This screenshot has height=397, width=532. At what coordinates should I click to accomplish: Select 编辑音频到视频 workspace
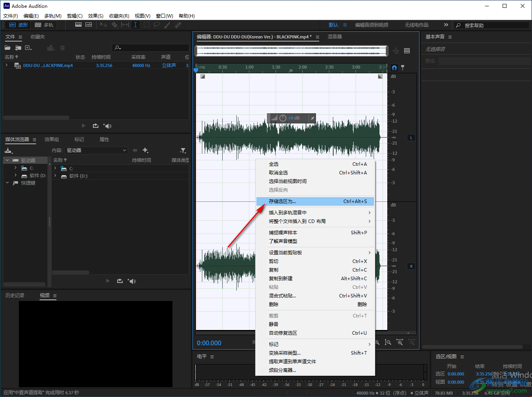pos(372,25)
